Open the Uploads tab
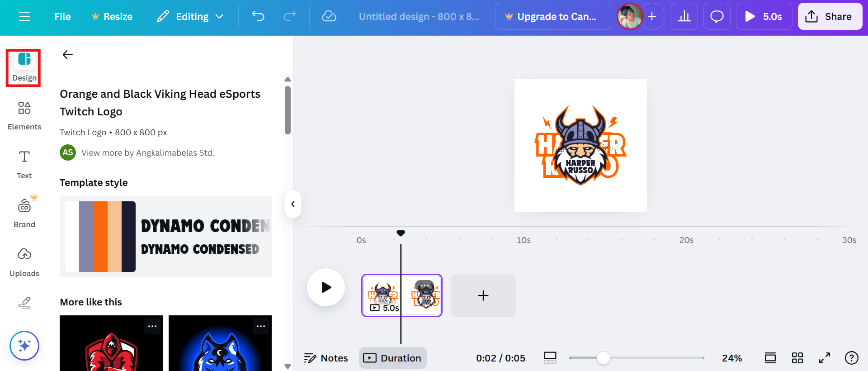This screenshot has height=371, width=868. pyautogui.click(x=24, y=262)
